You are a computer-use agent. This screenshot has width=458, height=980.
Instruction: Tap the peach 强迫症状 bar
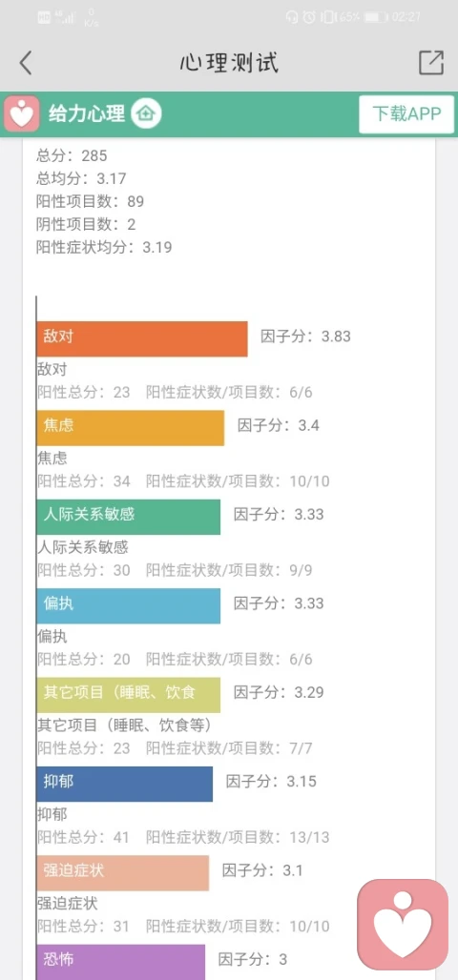coord(123,872)
